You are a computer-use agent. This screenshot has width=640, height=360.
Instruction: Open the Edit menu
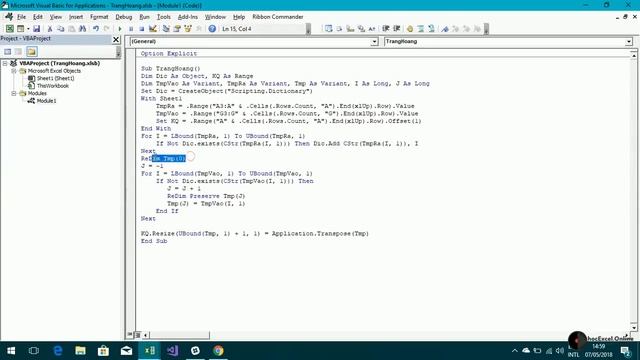38,17
